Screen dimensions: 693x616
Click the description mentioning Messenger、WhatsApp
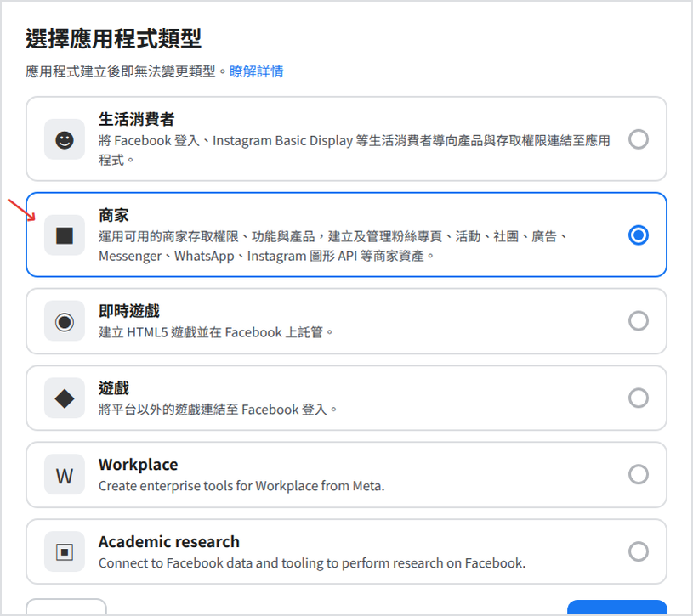click(x=332, y=246)
